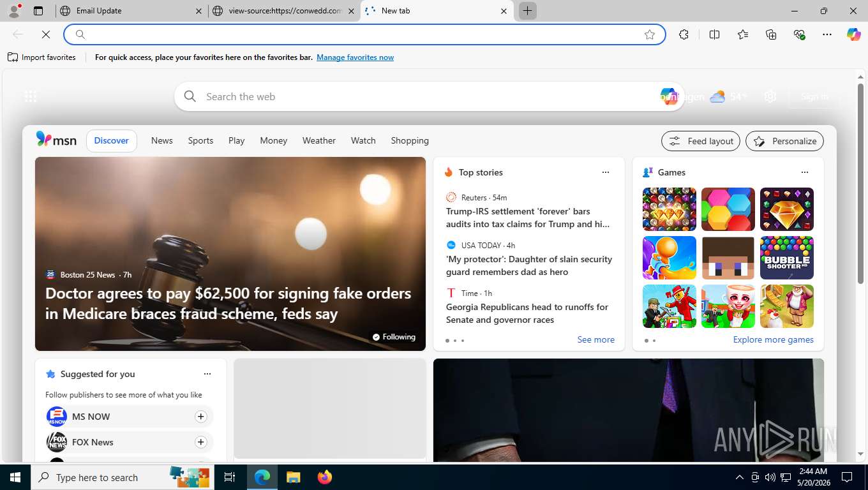Close the view-source tab

pos(351,11)
